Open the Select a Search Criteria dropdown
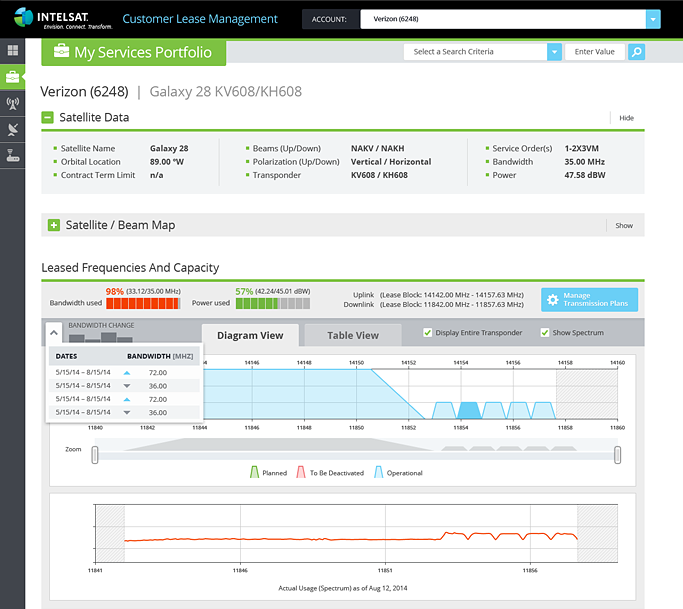Image resolution: width=683 pixels, height=609 pixels. pyautogui.click(x=554, y=52)
